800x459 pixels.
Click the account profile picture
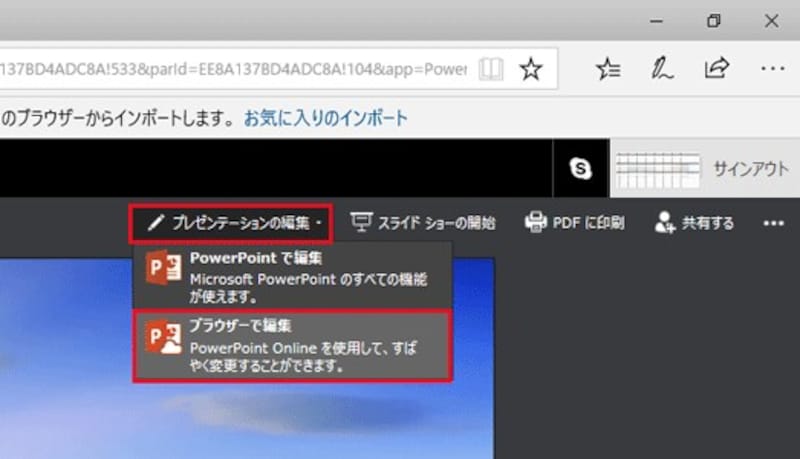(x=655, y=169)
